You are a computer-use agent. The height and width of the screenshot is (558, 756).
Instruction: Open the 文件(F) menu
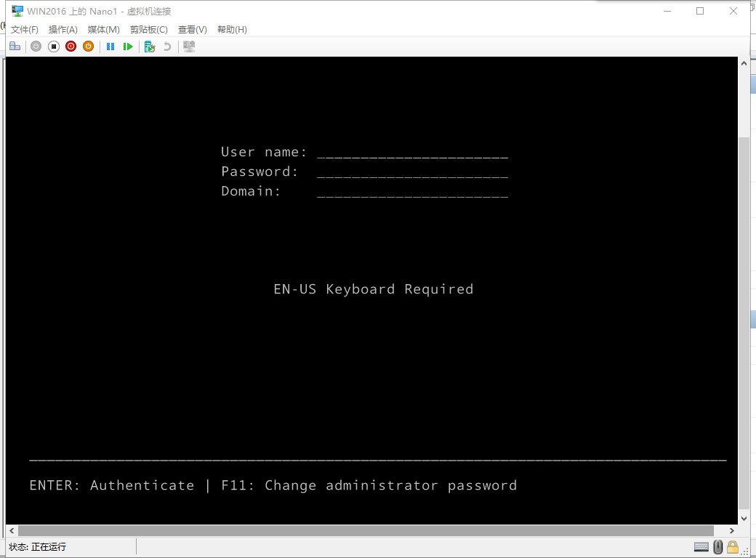click(x=25, y=29)
